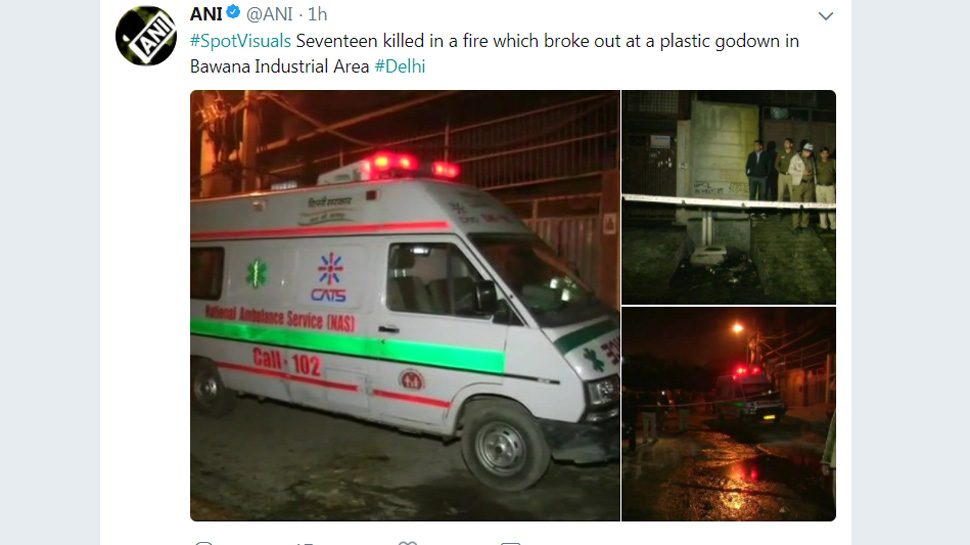Open the ANI profile avatar

pos(146,36)
